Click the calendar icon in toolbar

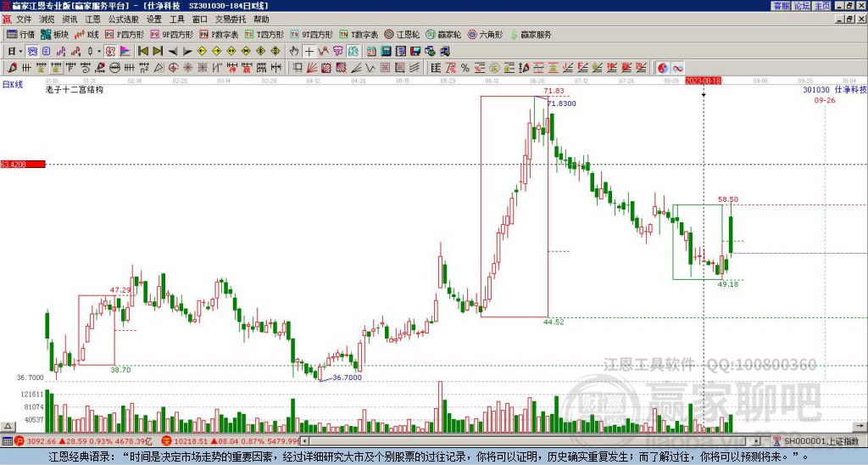click(x=371, y=52)
